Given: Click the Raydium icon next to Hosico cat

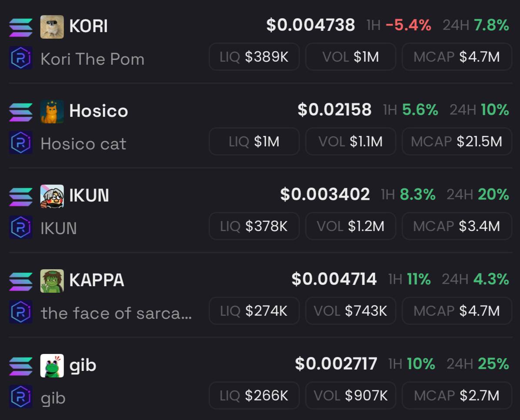Looking at the screenshot, I should point(21,142).
